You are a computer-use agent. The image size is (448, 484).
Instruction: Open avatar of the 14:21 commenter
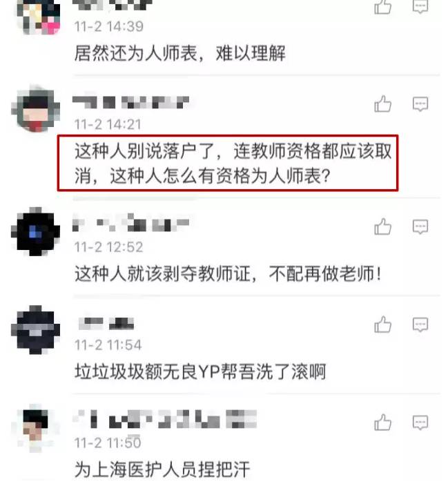pyautogui.click(x=35, y=108)
